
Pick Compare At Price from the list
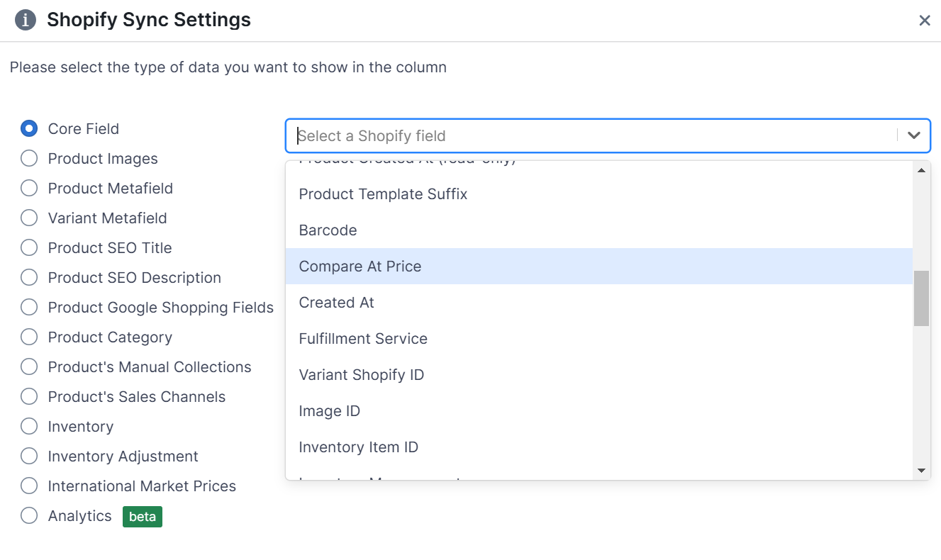click(360, 266)
